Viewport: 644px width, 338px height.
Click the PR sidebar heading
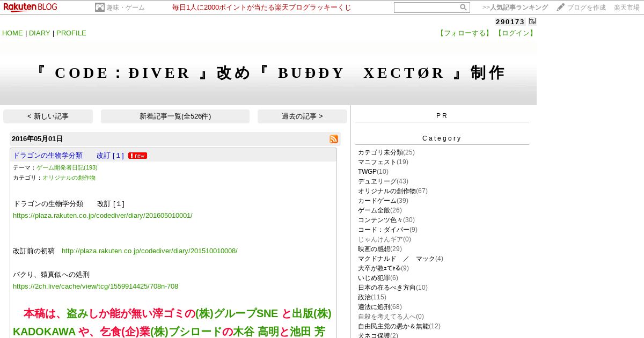coord(442,116)
